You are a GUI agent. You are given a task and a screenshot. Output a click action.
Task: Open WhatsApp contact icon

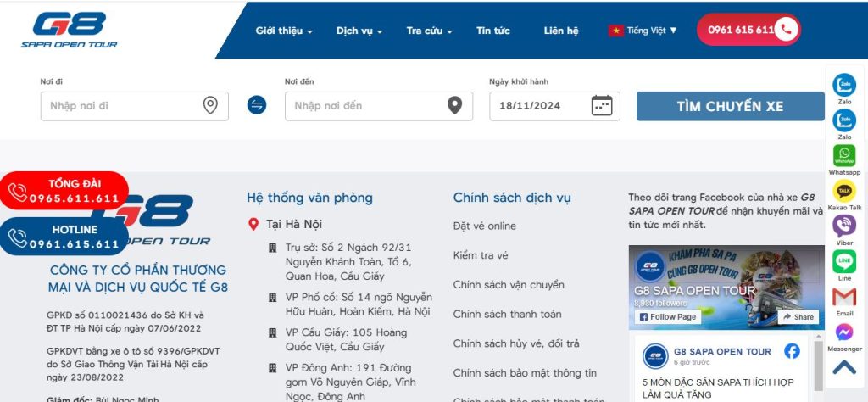point(844,155)
